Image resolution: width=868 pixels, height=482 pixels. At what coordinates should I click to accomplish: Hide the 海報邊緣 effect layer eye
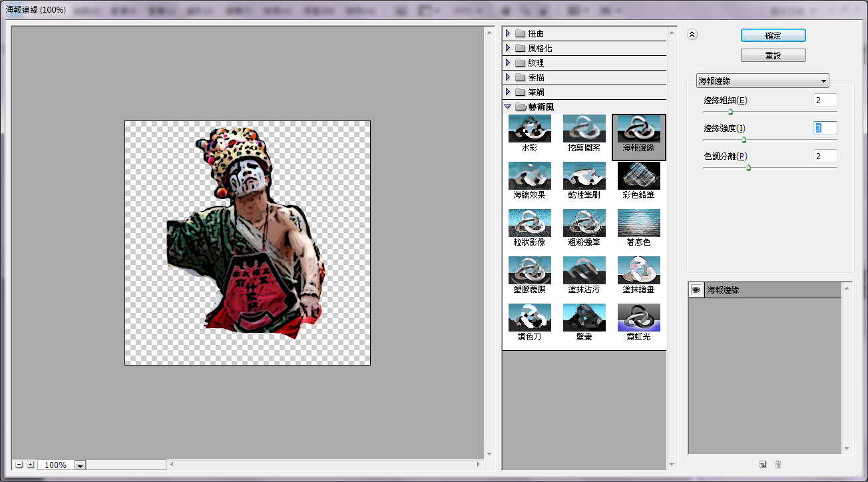click(696, 290)
